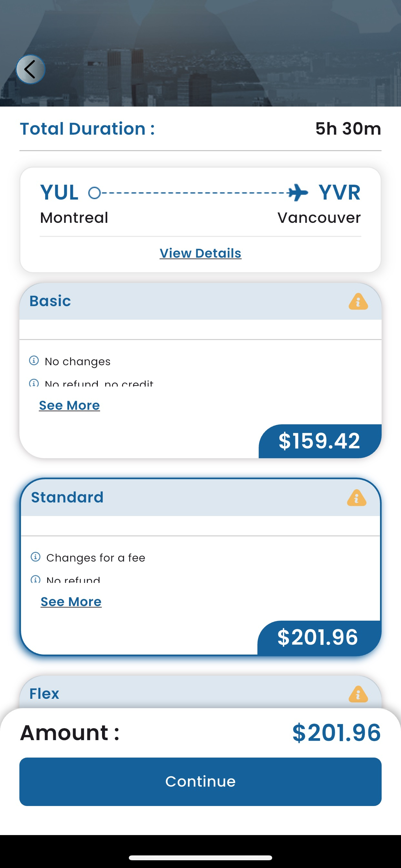Open the Basic fare warning info icon
This screenshot has width=401, height=868.
point(358,301)
